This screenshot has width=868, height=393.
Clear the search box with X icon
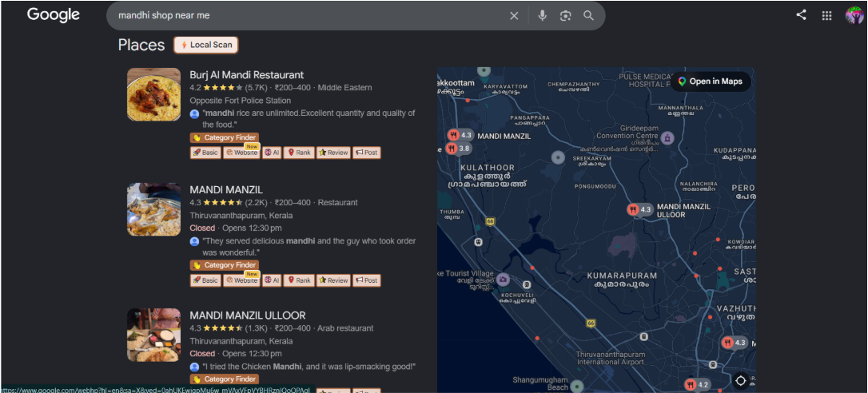pyautogui.click(x=514, y=16)
